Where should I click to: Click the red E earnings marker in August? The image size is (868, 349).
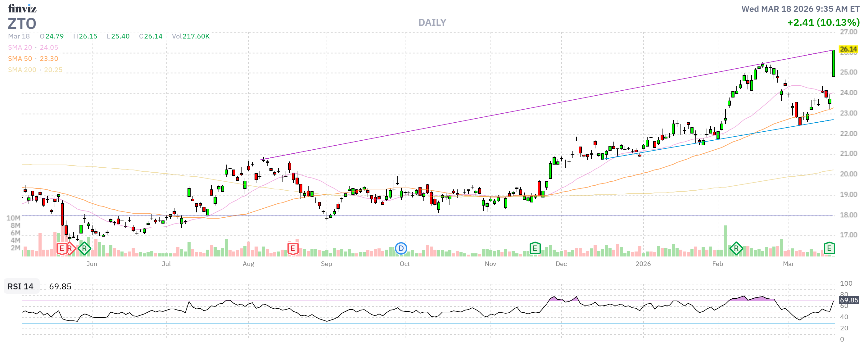(x=293, y=249)
